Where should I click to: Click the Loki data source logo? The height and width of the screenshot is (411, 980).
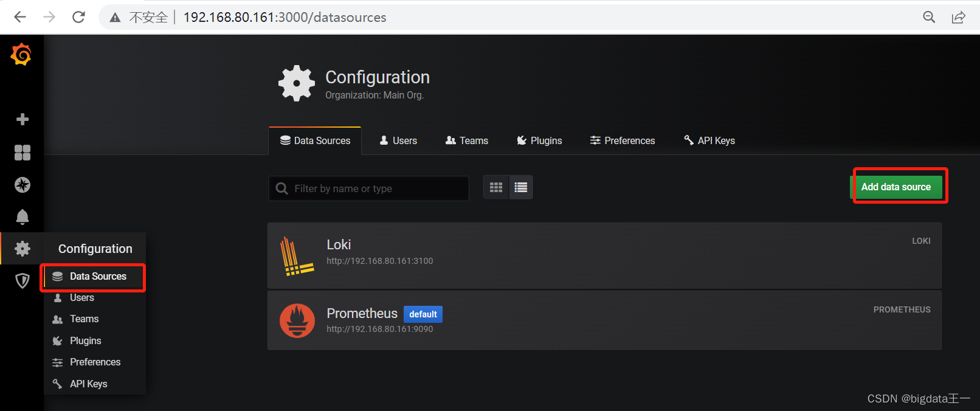pyautogui.click(x=297, y=256)
